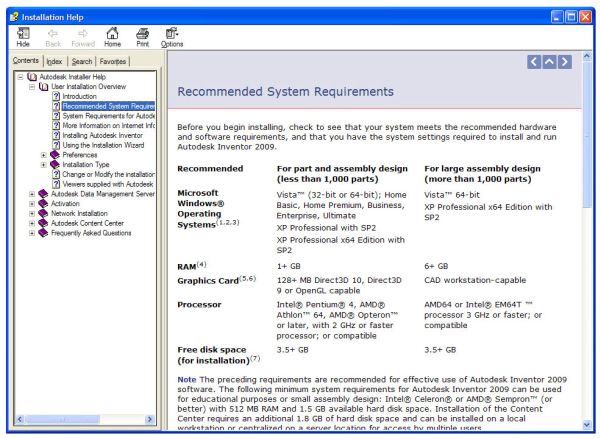Expand the Preferences tree node
600x439 pixels.
pos(44,155)
